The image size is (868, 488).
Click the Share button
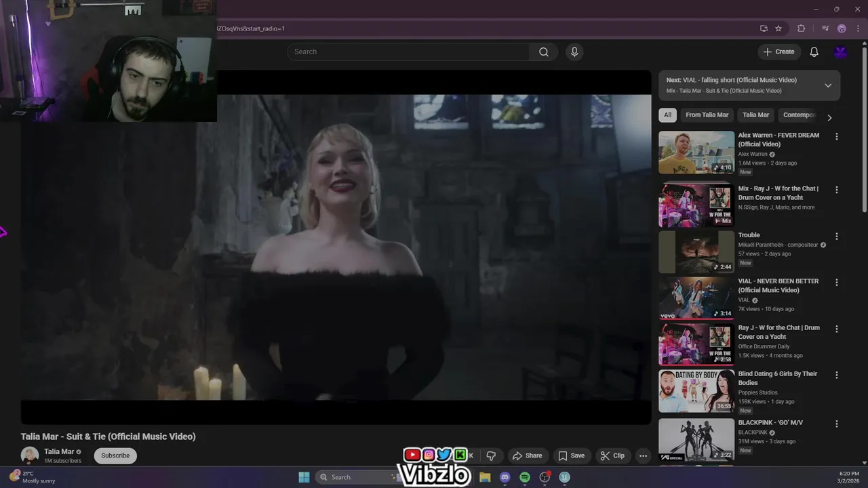(527, 456)
